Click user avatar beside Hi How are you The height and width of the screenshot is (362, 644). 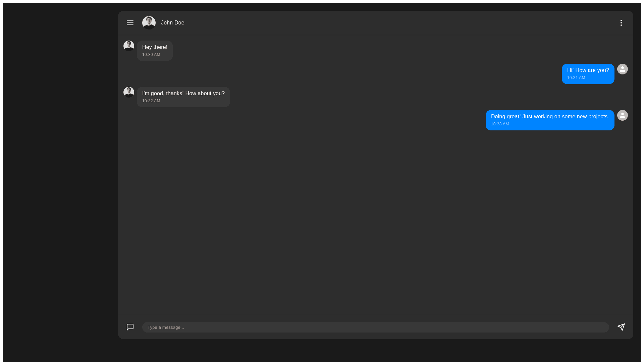[x=622, y=69]
